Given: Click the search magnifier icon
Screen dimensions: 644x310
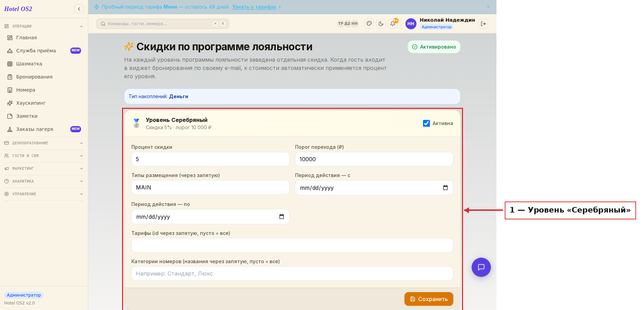Looking at the screenshot, I should tap(103, 24).
